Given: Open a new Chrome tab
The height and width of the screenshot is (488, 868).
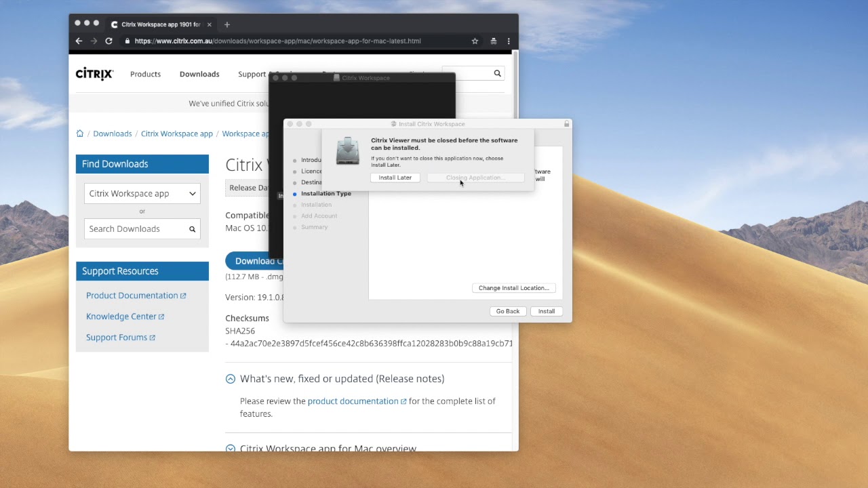Looking at the screenshot, I should click(x=226, y=24).
